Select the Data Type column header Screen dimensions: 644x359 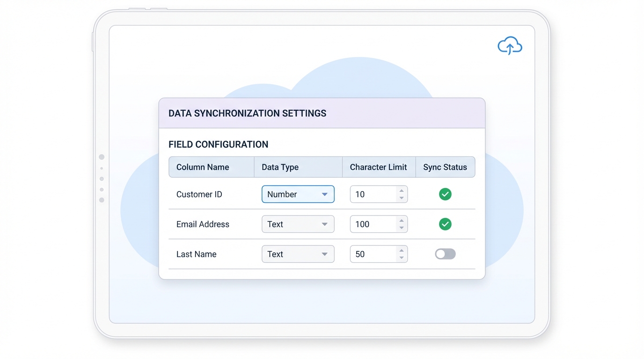280,167
